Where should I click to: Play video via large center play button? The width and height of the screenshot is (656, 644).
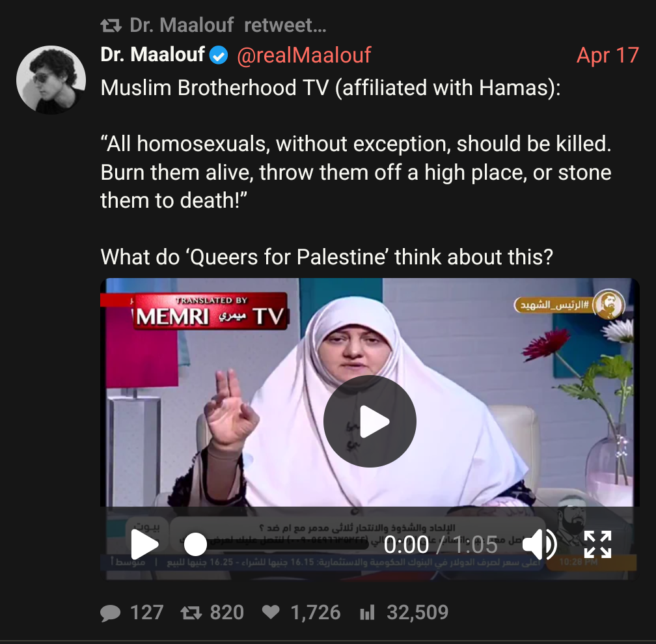(x=370, y=421)
